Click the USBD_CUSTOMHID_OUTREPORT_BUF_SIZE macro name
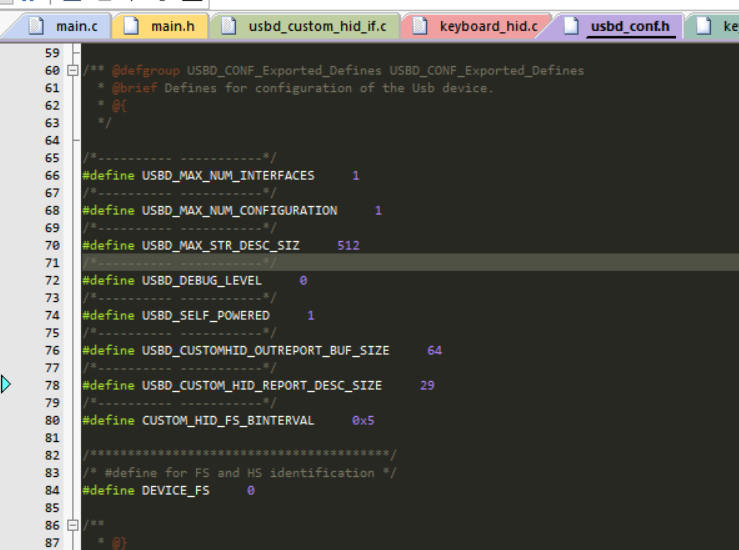739x550 pixels. 266,351
